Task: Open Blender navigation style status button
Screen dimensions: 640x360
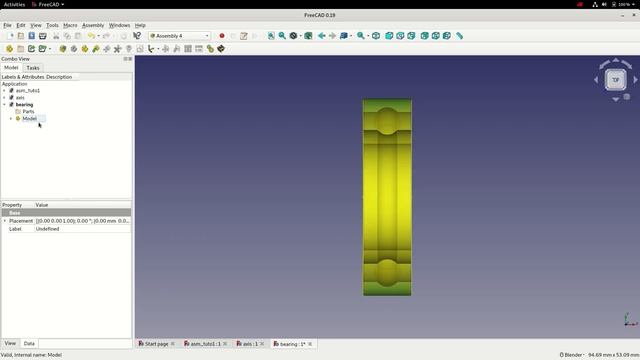Action: click(x=571, y=355)
